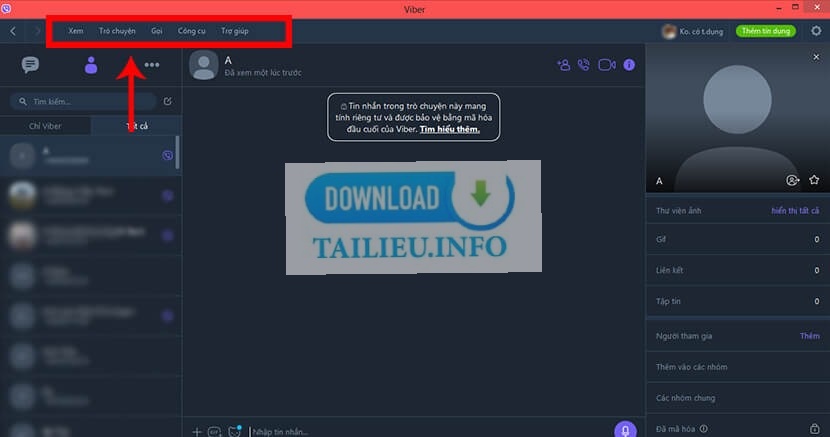Click Thêm next to Người tham gia

coord(809,336)
